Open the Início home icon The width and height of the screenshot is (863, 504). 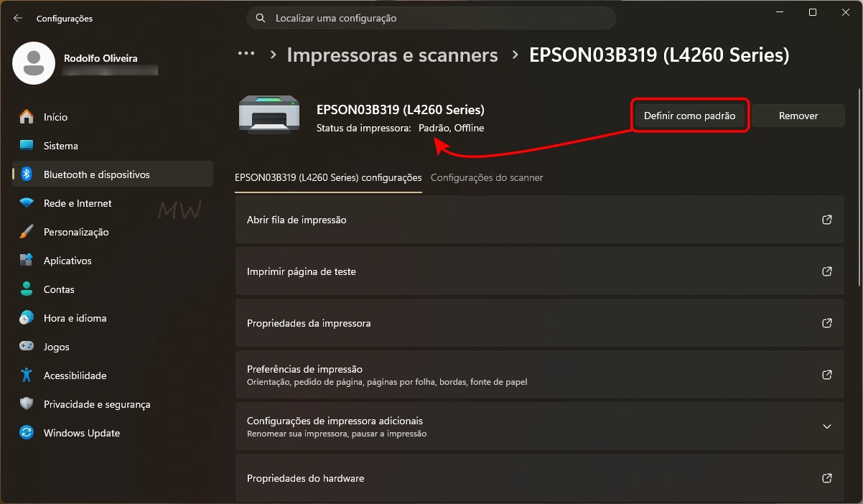27,116
